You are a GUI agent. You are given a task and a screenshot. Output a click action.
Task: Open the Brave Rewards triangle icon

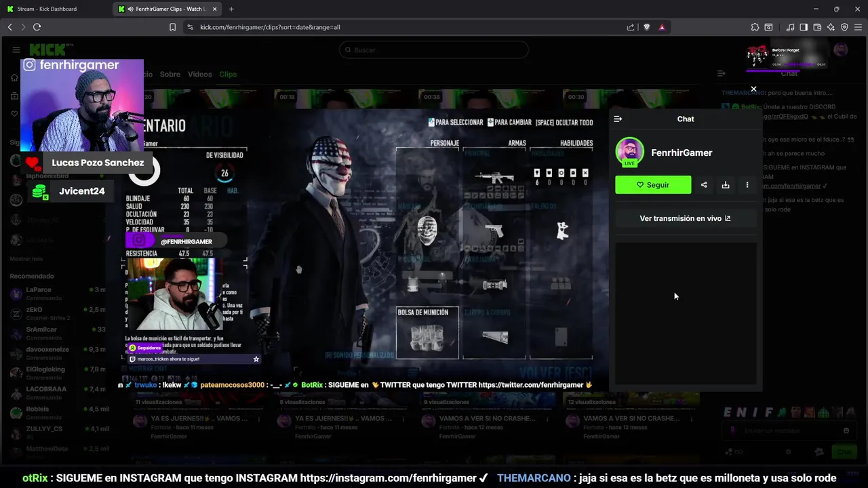point(662,27)
